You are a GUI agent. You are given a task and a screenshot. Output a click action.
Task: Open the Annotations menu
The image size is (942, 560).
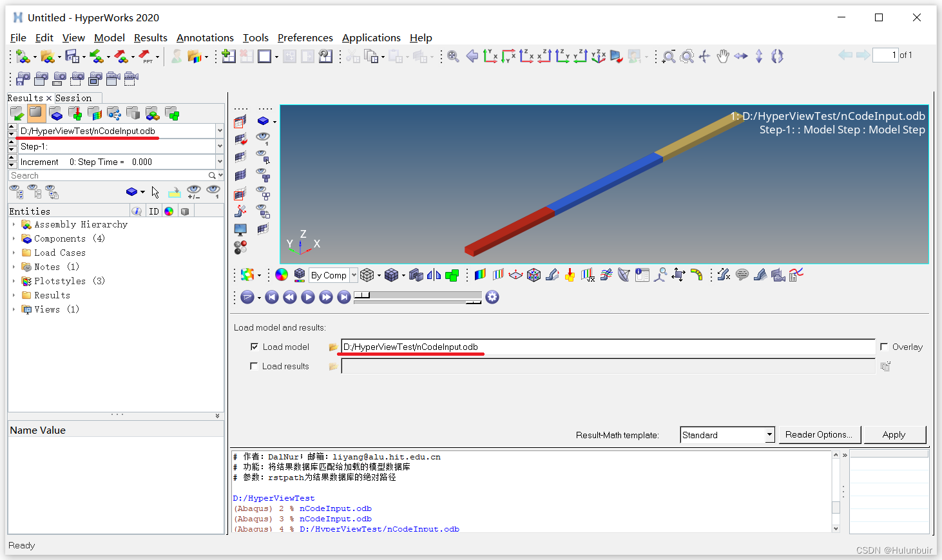tap(205, 38)
